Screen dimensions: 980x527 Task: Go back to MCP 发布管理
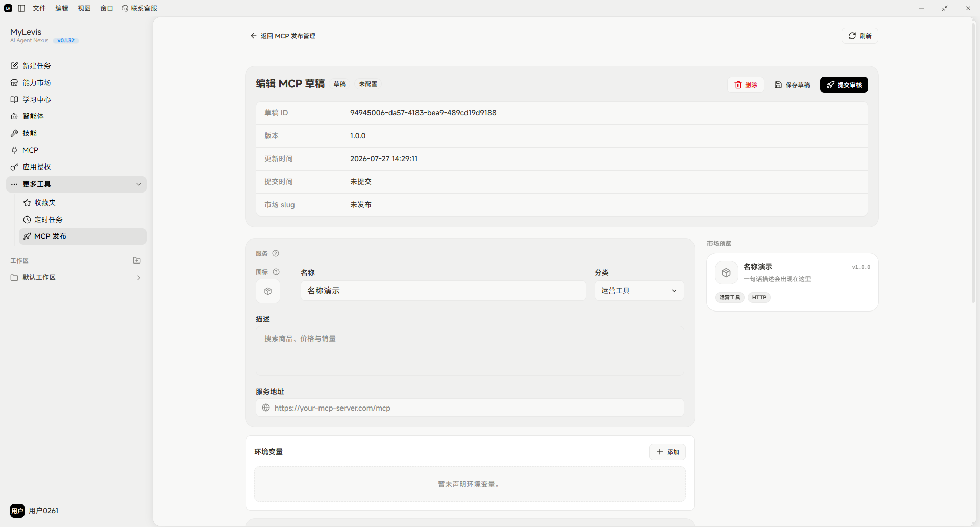(x=283, y=36)
